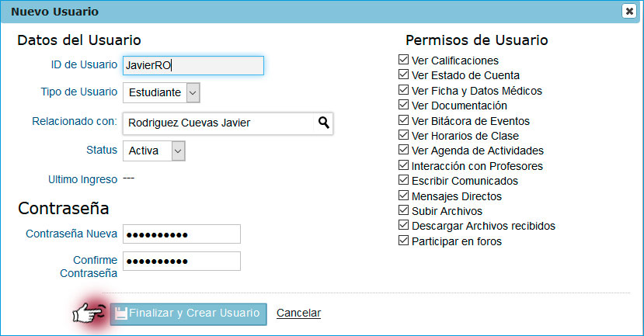The width and height of the screenshot is (644, 336).
Task: Click the ID de Usuario field
Action: pyautogui.click(x=193, y=65)
